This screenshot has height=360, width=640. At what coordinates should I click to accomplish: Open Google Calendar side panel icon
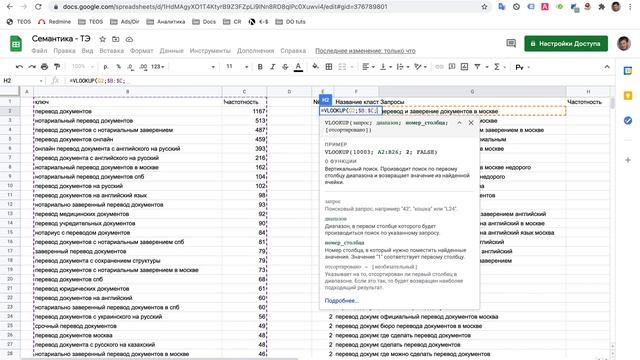(x=628, y=71)
